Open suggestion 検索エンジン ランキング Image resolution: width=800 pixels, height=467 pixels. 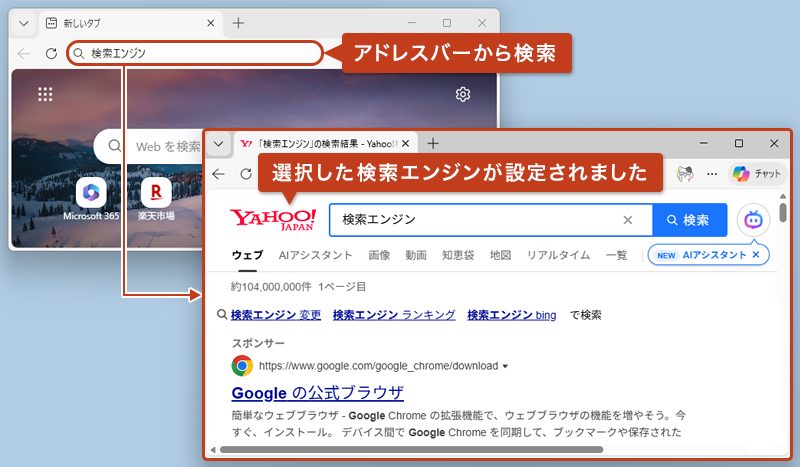click(x=394, y=315)
